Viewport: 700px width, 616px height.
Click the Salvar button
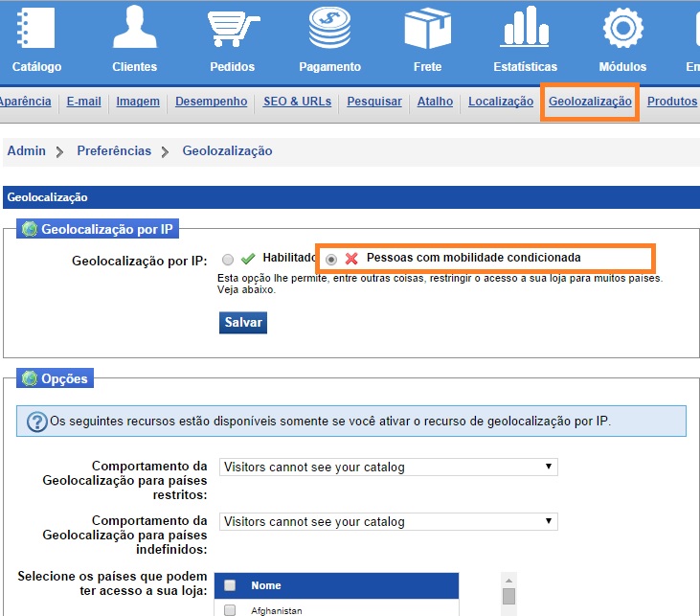point(243,323)
